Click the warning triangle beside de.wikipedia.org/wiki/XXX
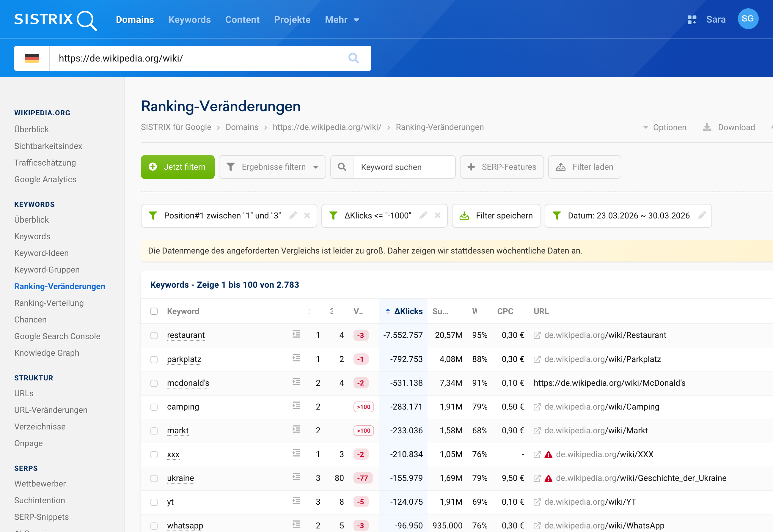The width and height of the screenshot is (773, 532). coord(549,454)
